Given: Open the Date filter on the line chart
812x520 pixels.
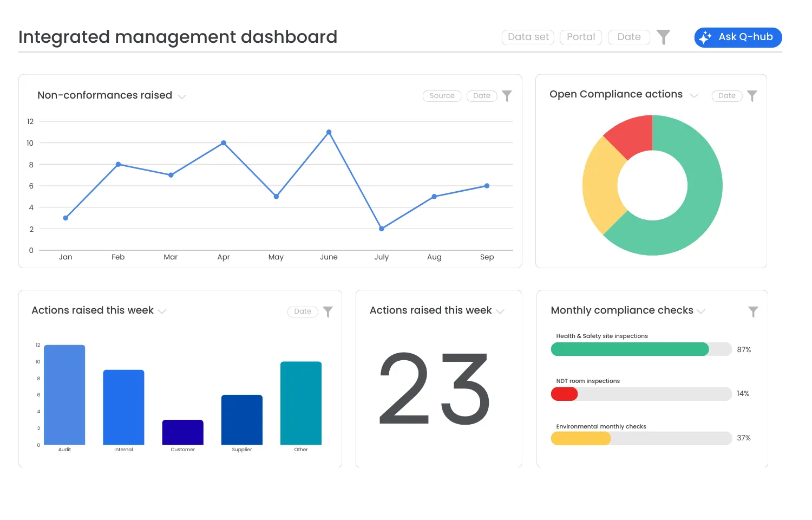Looking at the screenshot, I should [x=481, y=96].
